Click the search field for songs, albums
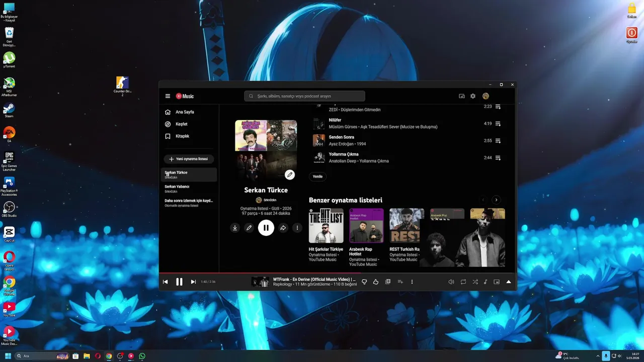The width and height of the screenshot is (644, 362). pos(304,96)
